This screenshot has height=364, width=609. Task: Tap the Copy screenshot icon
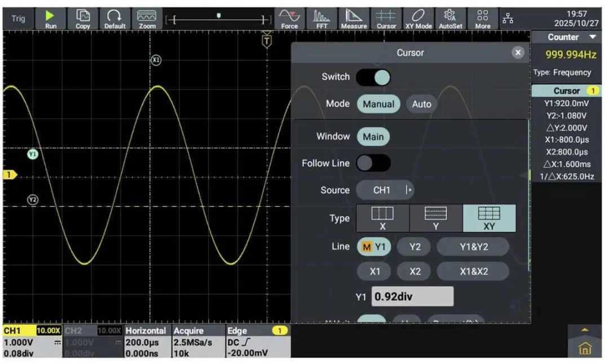[83, 19]
